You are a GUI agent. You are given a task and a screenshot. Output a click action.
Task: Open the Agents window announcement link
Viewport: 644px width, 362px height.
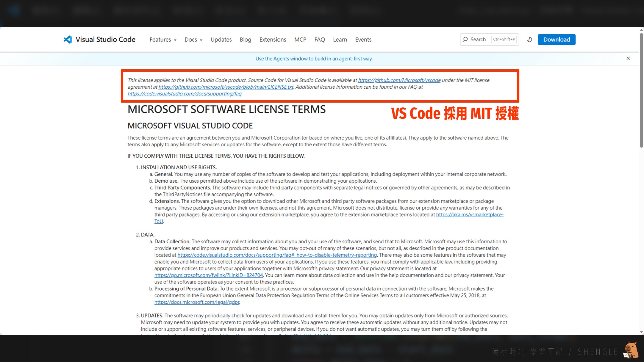314,59
